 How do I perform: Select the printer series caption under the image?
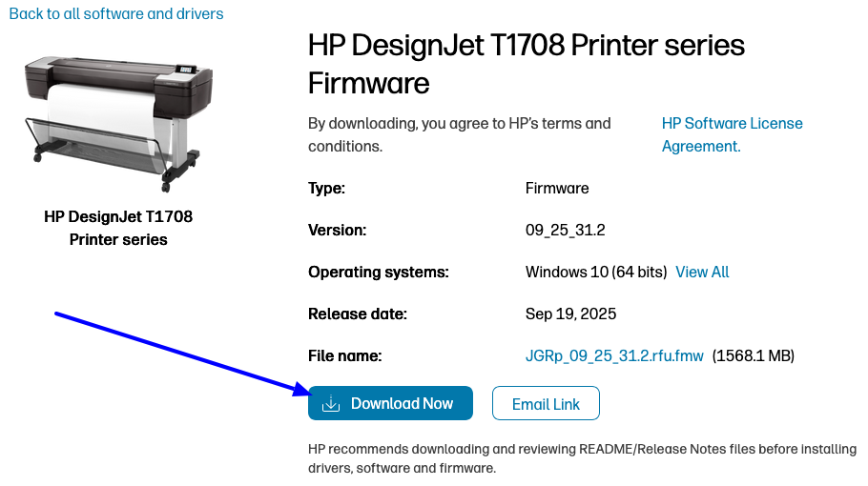tap(118, 229)
